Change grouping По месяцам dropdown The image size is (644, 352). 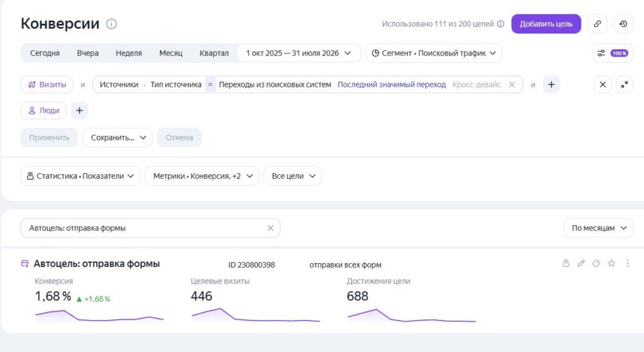point(599,228)
